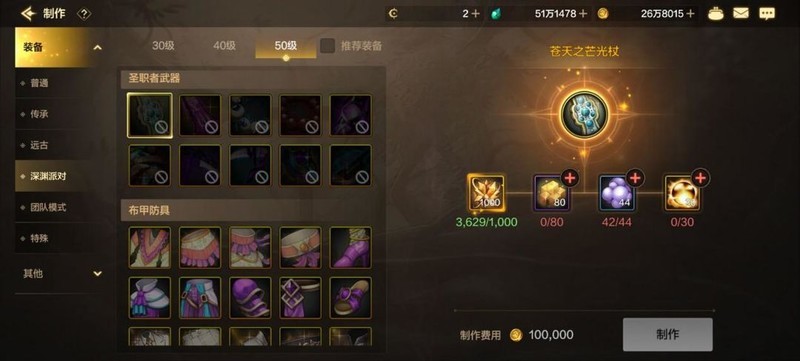The width and height of the screenshot is (800, 361).
Task: Open the coin purse shop icon
Action: [x=716, y=14]
